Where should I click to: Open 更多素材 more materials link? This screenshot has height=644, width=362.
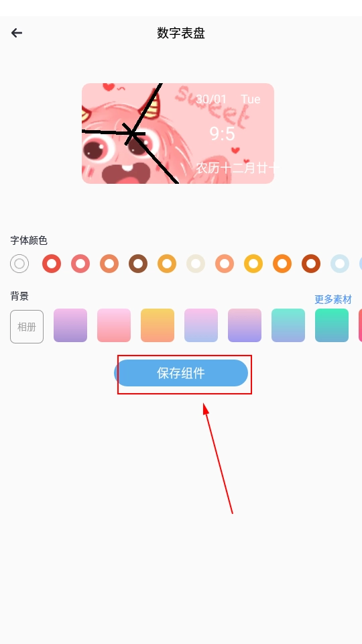point(333,299)
